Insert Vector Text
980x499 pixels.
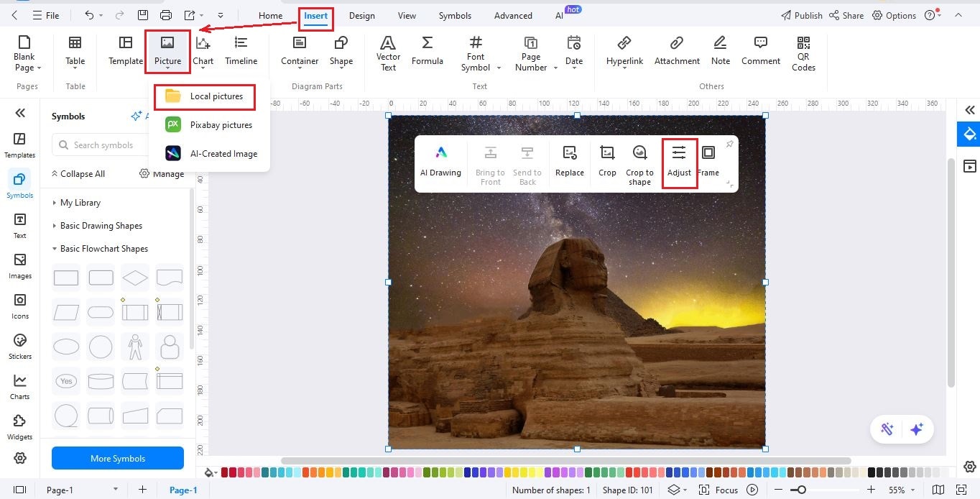[388, 53]
